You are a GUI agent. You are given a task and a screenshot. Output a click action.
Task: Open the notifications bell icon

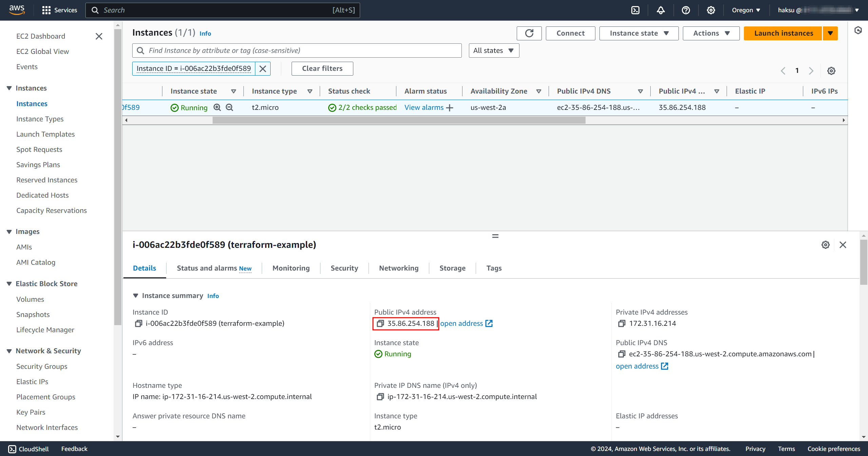click(x=660, y=10)
